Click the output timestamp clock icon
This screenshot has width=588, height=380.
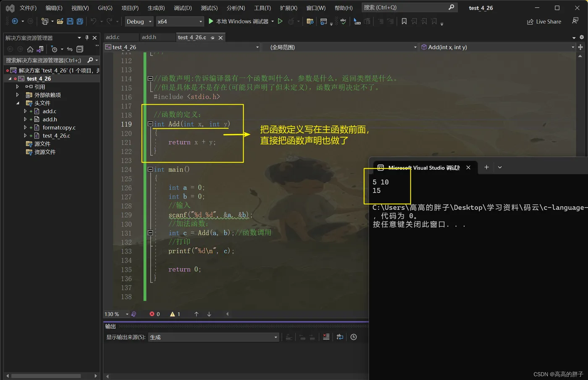pos(354,337)
